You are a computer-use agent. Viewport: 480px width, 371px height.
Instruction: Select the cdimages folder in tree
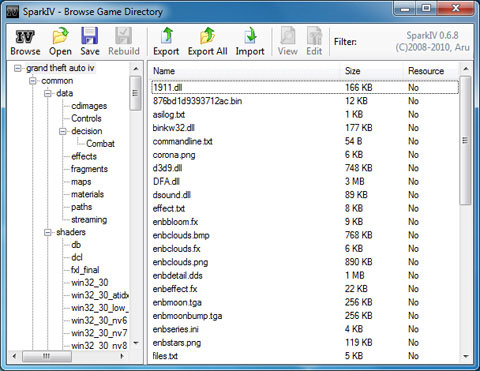pos(89,106)
